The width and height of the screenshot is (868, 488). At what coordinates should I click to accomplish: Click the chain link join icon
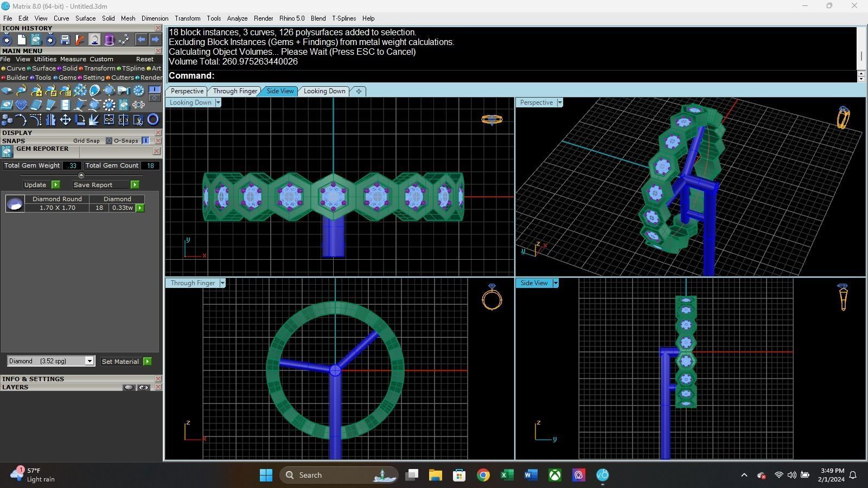[x=109, y=120]
